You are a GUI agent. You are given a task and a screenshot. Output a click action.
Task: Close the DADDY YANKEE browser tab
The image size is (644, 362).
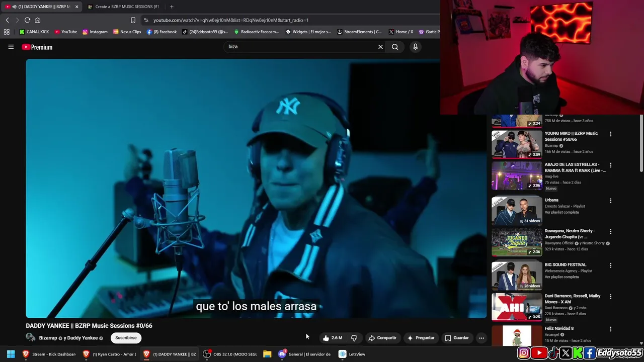(x=77, y=7)
